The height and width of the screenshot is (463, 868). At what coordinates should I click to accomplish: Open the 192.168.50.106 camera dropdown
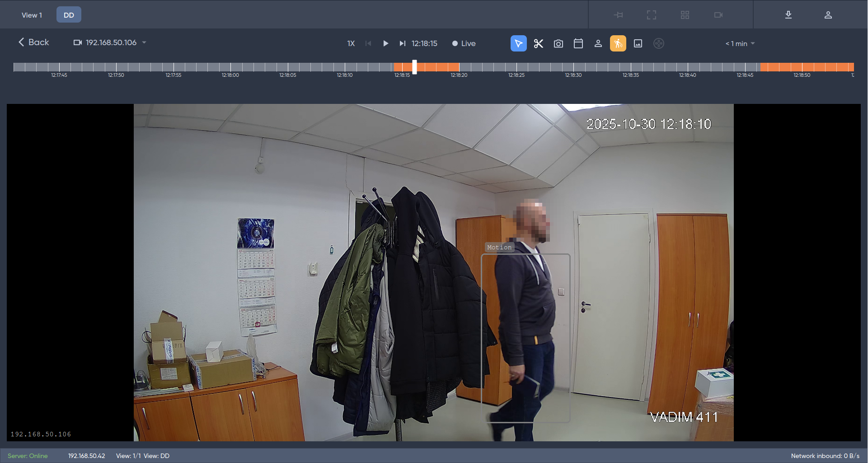(x=110, y=42)
